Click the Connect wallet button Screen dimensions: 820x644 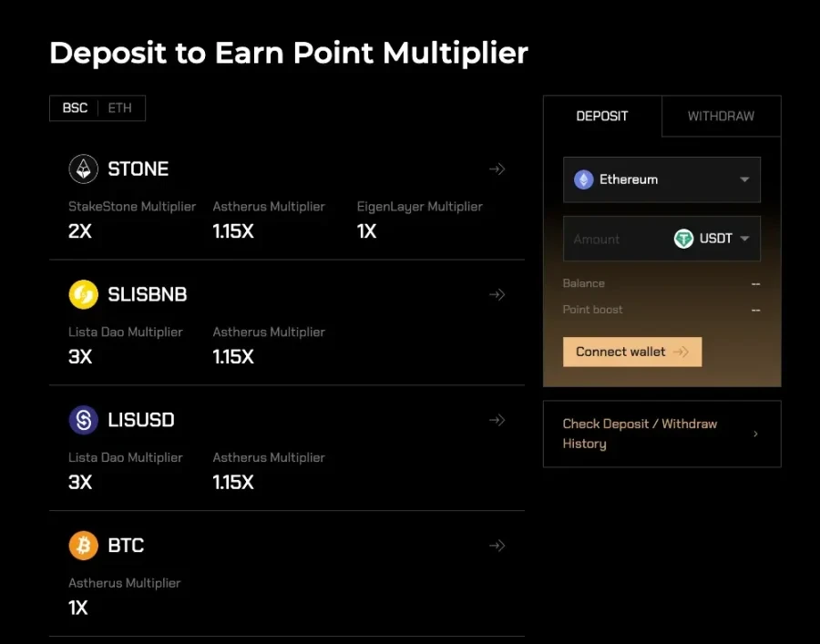tap(632, 352)
